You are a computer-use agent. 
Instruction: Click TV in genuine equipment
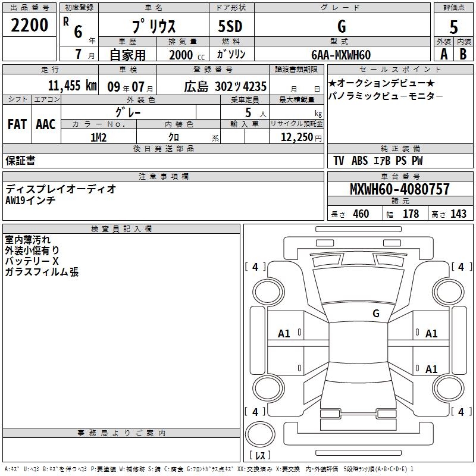tap(339, 161)
